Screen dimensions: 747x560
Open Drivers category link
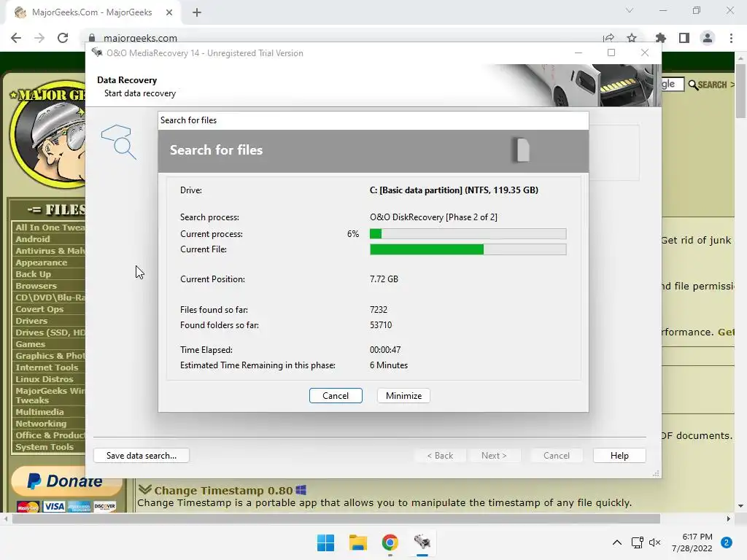(x=31, y=321)
